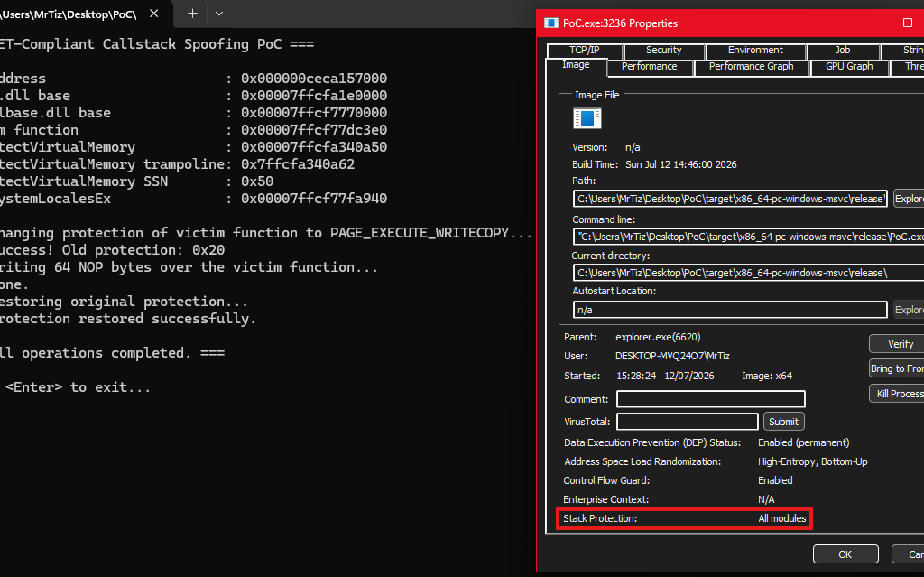The image size is (924, 577).
Task: Click inside the Command line field
Action: 748,237
